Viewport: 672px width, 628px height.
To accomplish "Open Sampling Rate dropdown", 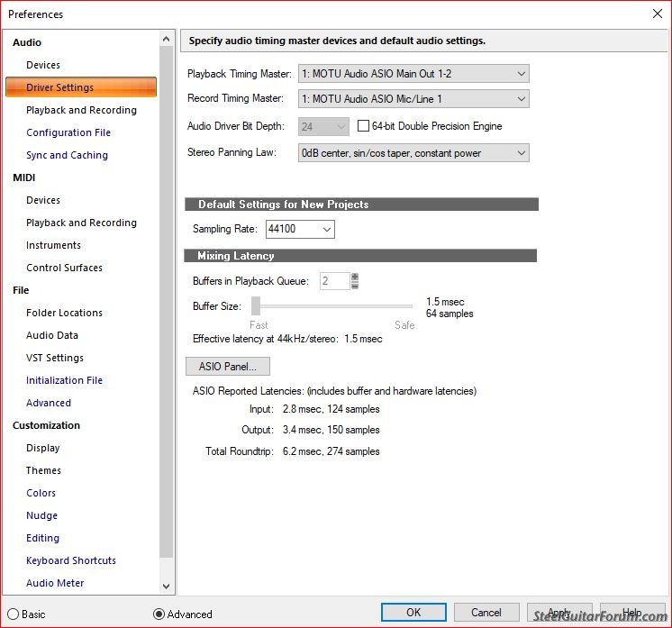I will (x=300, y=229).
